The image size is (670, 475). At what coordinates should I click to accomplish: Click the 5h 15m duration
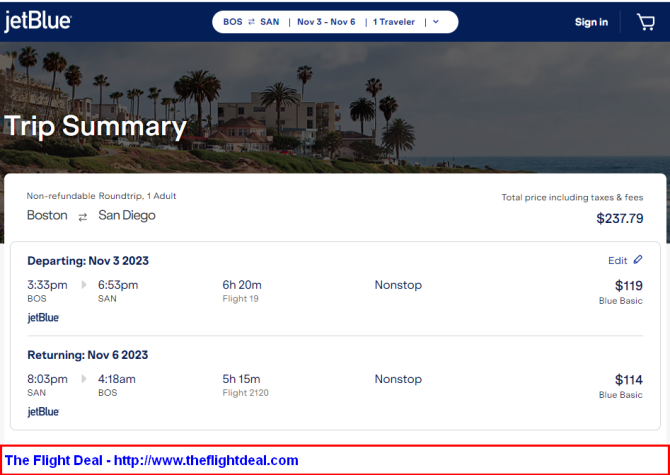pyautogui.click(x=241, y=379)
